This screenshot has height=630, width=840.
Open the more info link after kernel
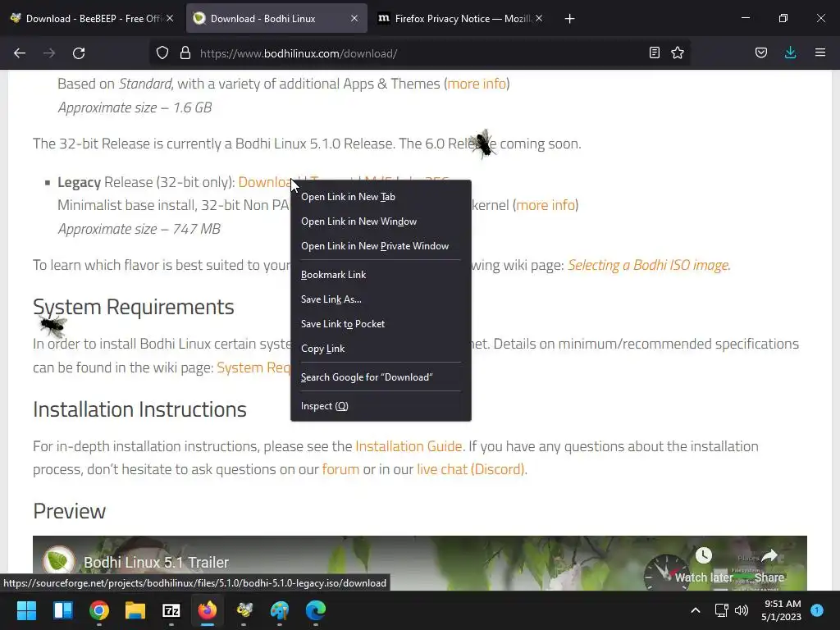pyautogui.click(x=546, y=204)
